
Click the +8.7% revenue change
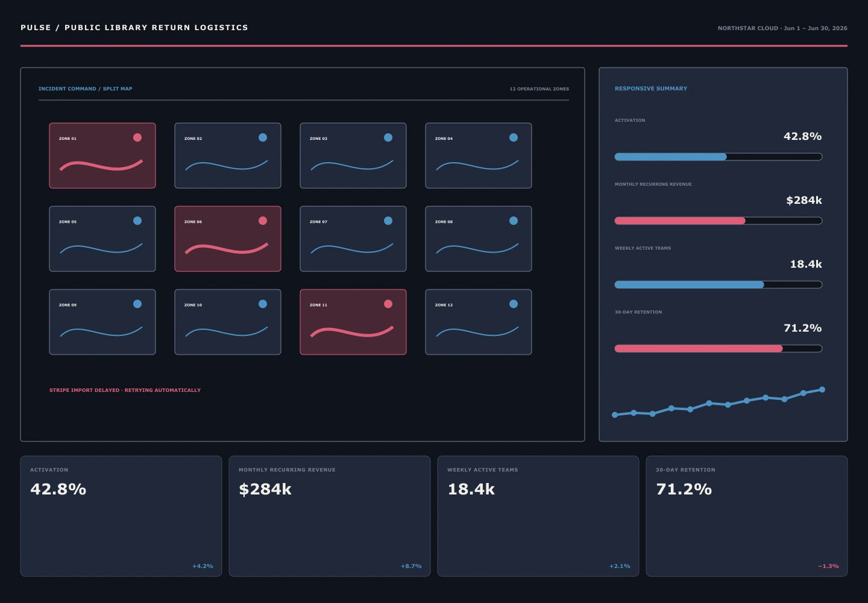[x=411, y=566]
